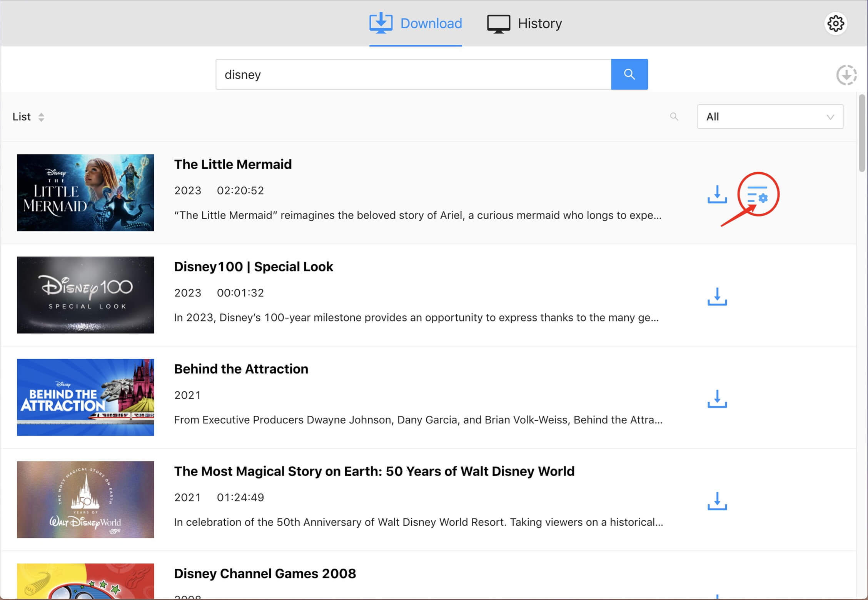Screen dimensions: 868x600
Task: Open advanced download settings for The Little Mermaid
Action: 757,195
